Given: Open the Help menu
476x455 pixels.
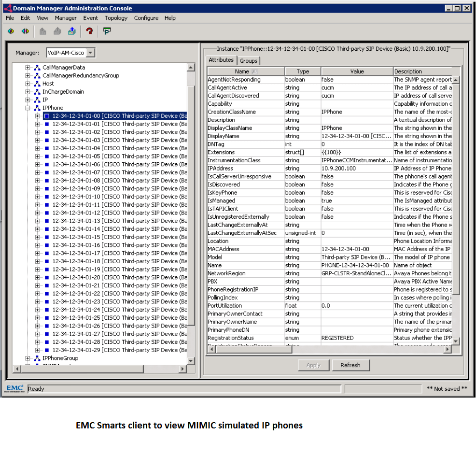Looking at the screenshot, I should (170, 18).
